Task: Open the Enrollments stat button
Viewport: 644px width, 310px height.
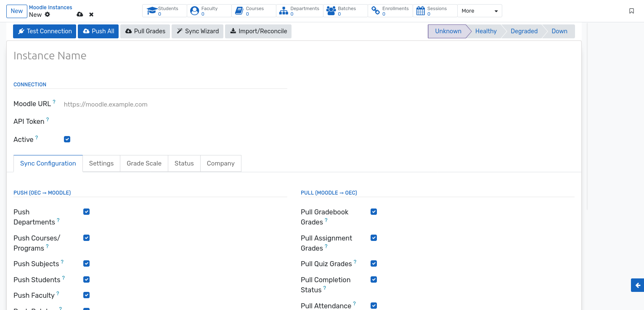Action: click(390, 11)
